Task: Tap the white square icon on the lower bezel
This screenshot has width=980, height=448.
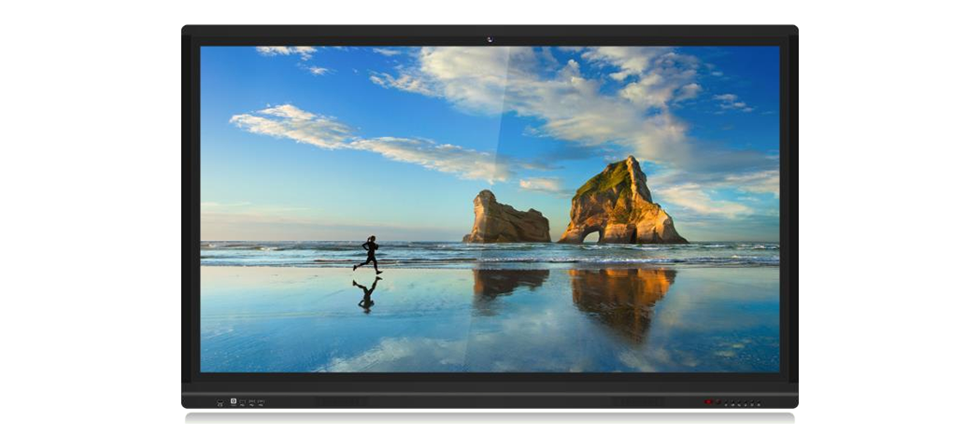Action: pyautogui.click(x=234, y=401)
